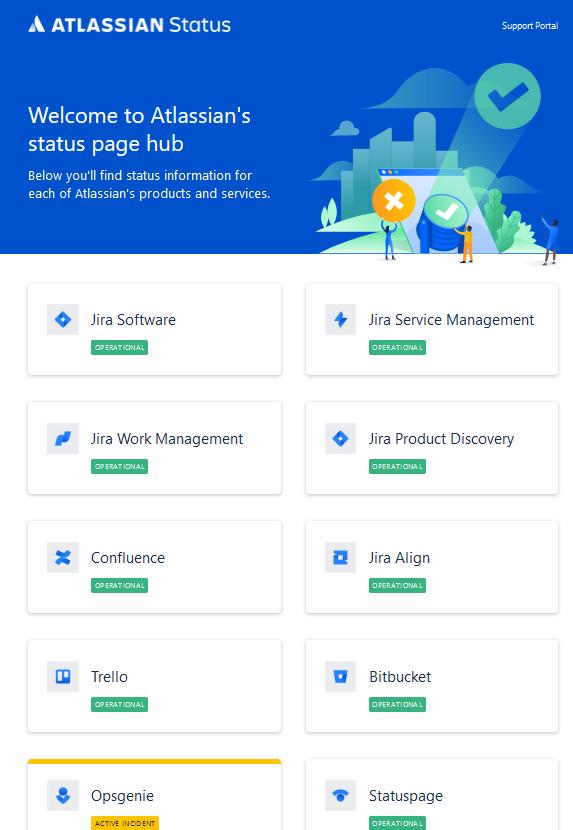Click the Operational badge under Jira Align

click(397, 585)
